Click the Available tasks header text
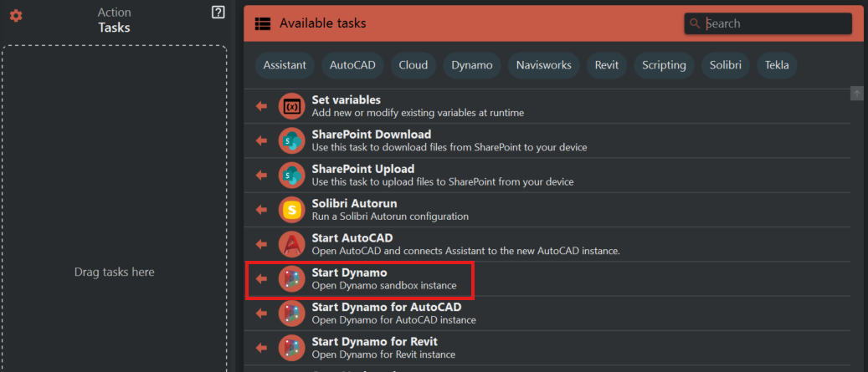 click(x=322, y=23)
